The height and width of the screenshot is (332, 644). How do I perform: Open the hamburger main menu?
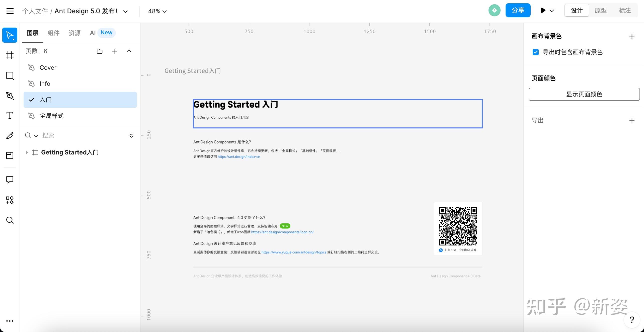10,11
